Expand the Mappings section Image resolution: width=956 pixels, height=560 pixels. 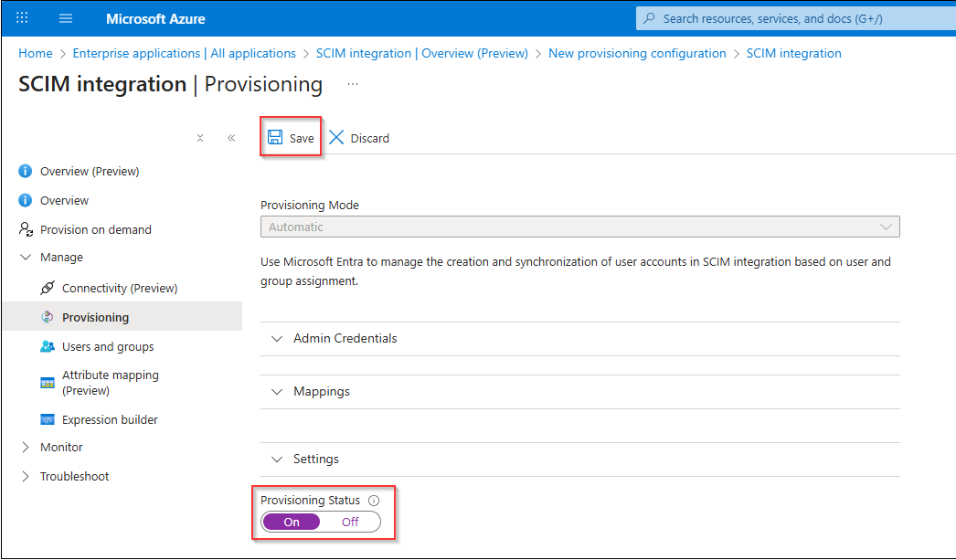point(579,392)
